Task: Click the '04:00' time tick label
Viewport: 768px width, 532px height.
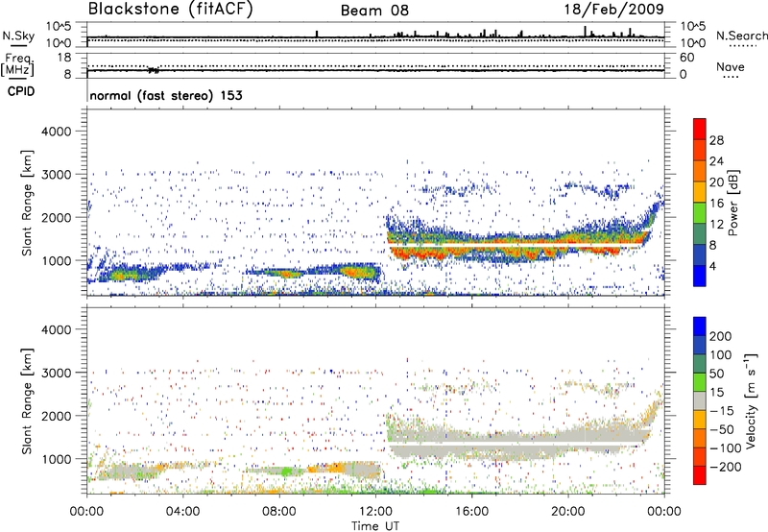Action: coord(182,512)
